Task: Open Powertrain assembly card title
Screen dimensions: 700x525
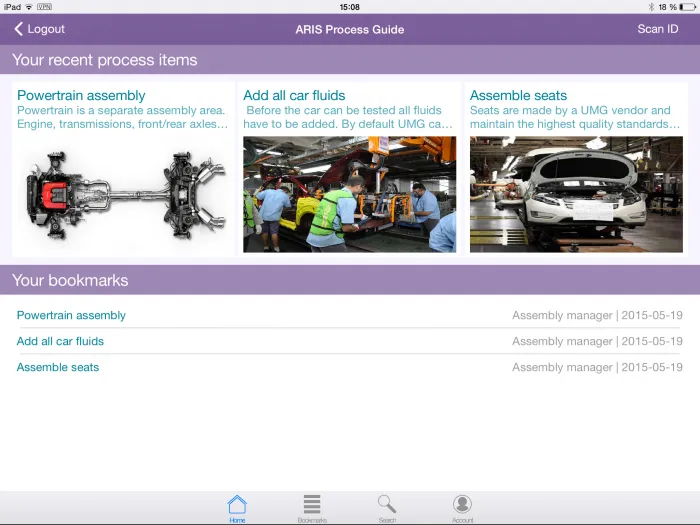Action: (81, 95)
